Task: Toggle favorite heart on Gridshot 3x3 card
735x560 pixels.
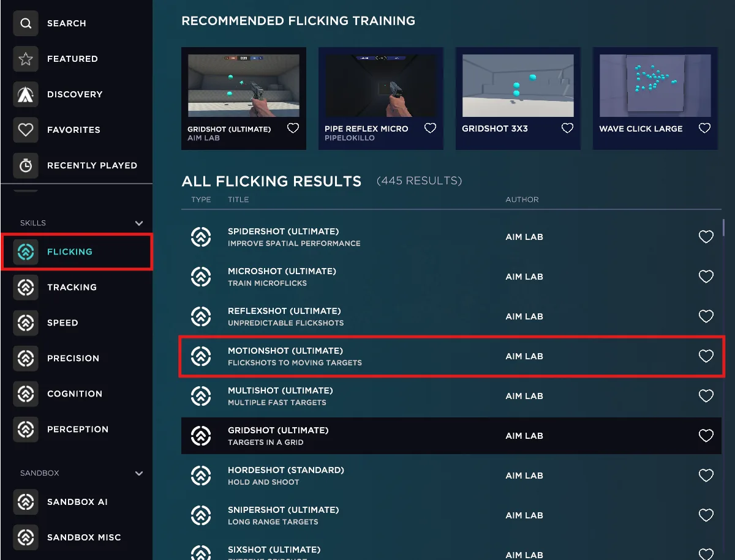Action: pos(567,129)
